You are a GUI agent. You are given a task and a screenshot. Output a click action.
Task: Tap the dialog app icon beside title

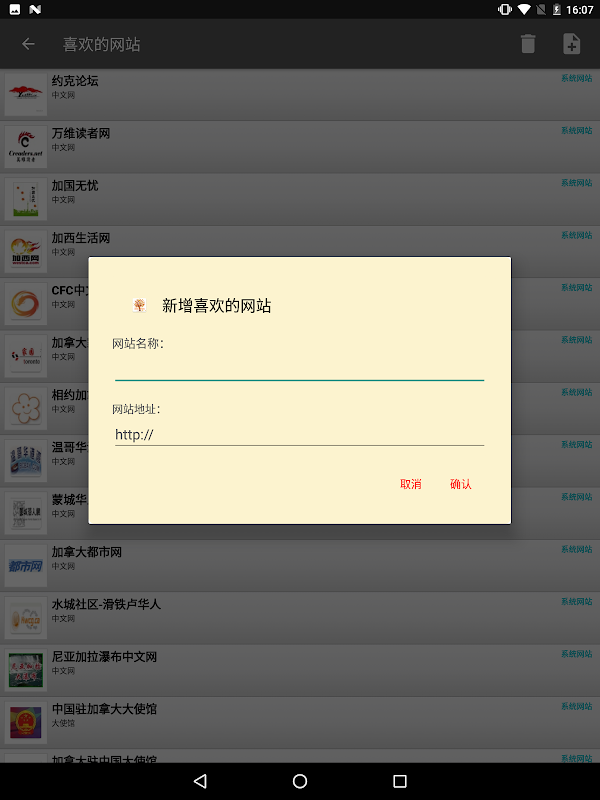[139, 305]
